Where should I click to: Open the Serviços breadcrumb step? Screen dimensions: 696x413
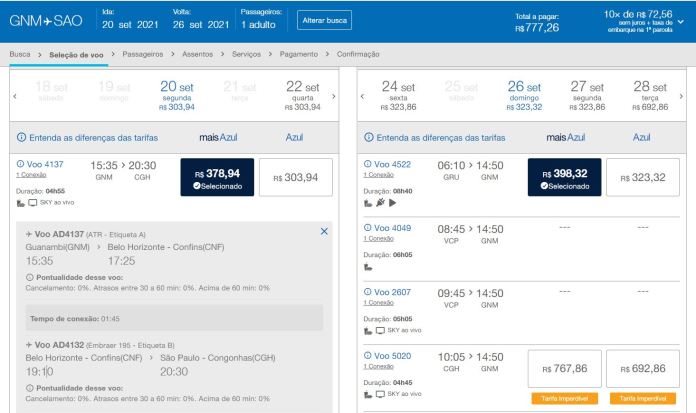246,54
